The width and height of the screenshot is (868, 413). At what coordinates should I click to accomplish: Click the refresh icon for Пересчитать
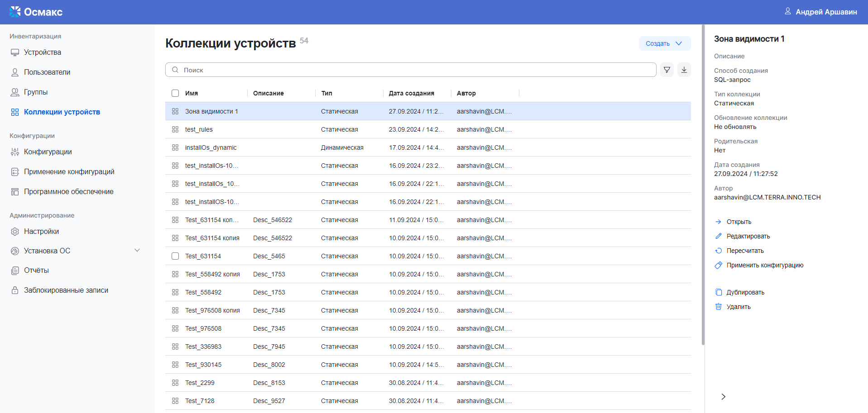click(x=718, y=251)
